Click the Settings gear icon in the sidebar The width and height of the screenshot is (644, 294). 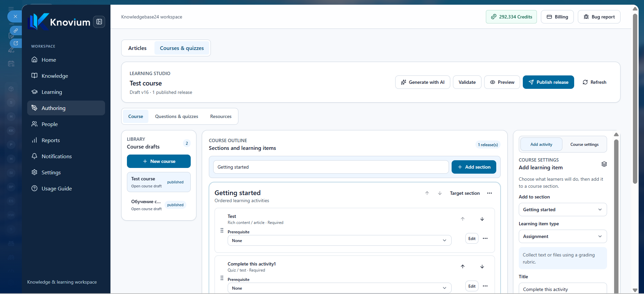pos(34,172)
